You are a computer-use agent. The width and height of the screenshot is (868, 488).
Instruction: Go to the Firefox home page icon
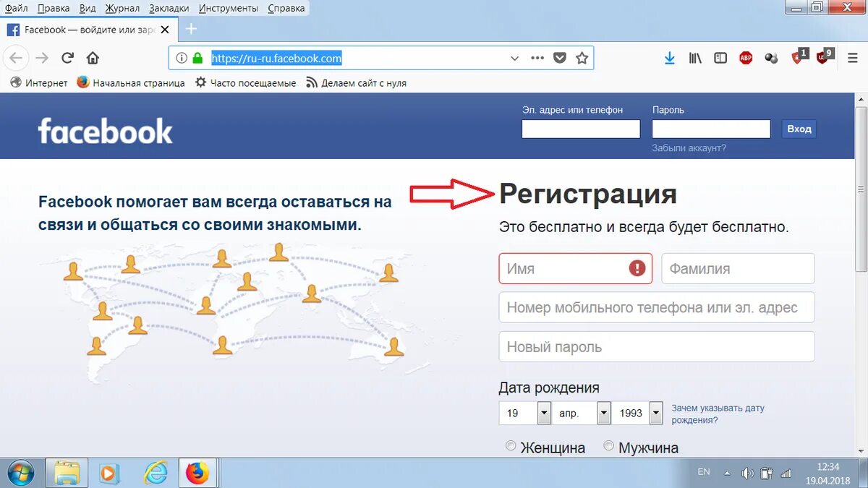tap(93, 58)
